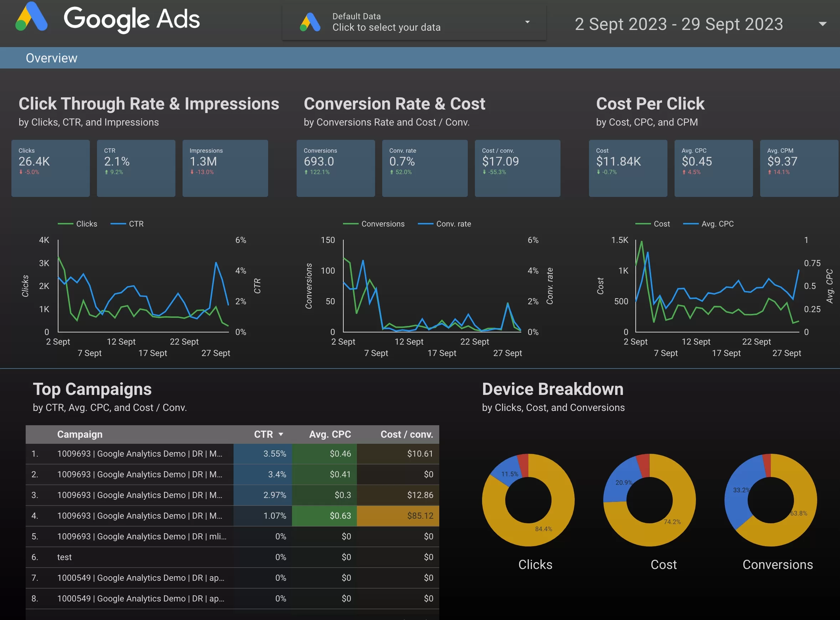Click the $12.86 Cost / conv. cell
Image resolution: width=840 pixels, height=620 pixels.
pyautogui.click(x=398, y=495)
